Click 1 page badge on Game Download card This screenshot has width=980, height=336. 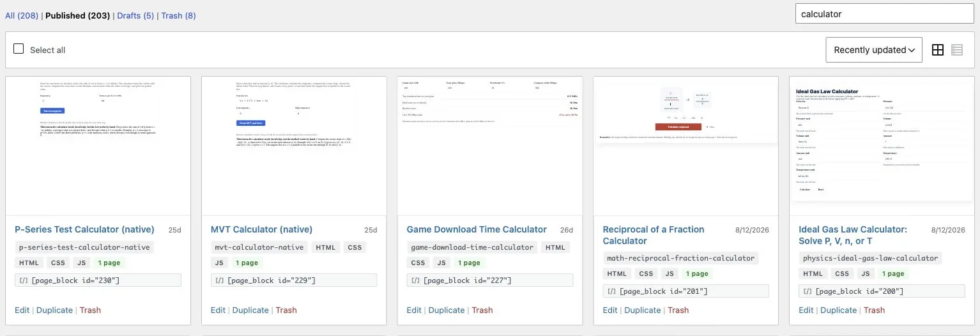[x=470, y=263]
